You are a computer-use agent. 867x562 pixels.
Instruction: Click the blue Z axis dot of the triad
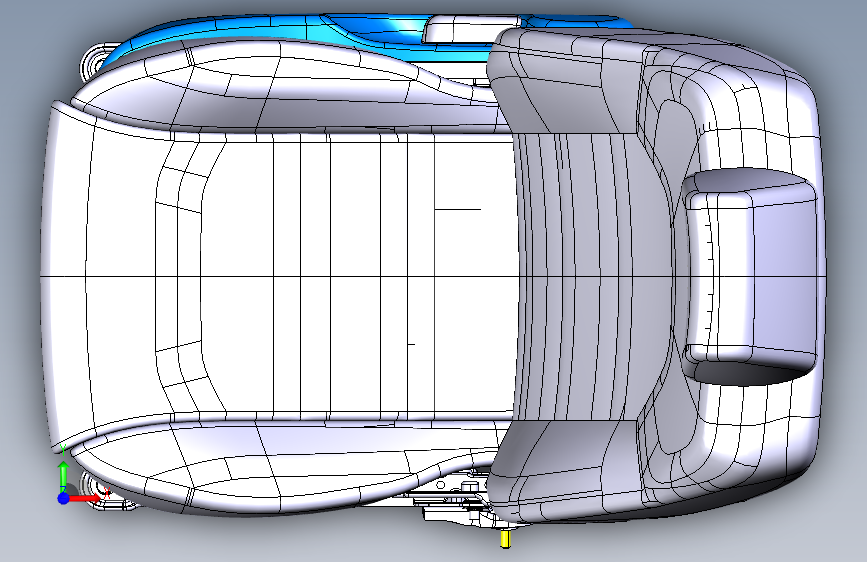(x=63, y=498)
